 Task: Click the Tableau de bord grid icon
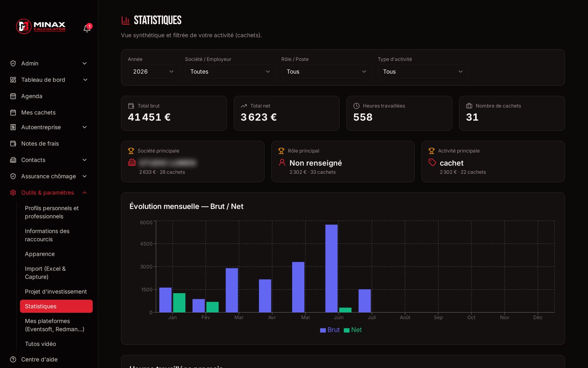[13, 80]
